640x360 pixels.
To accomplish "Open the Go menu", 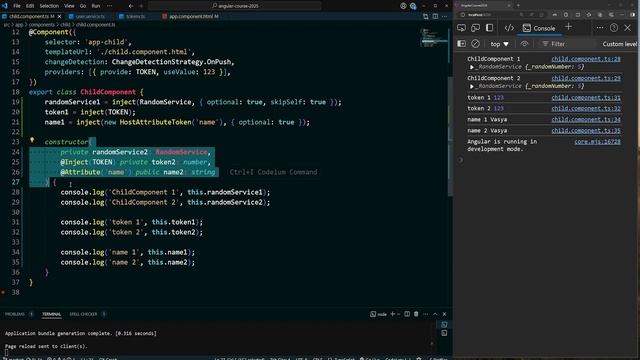I will click(83, 6).
